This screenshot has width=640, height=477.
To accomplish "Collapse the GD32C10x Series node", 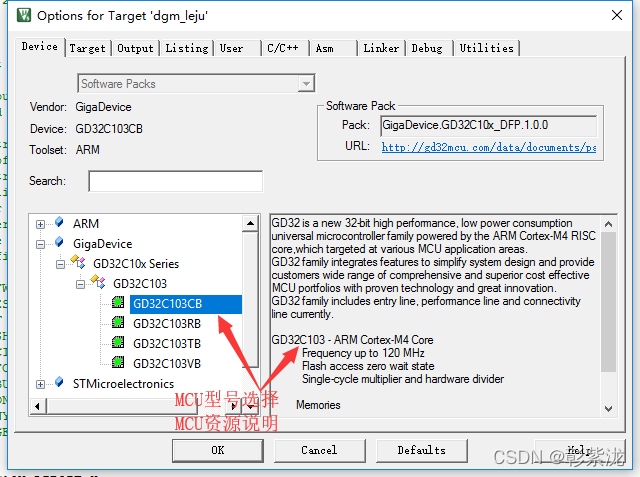I will tap(60, 264).
